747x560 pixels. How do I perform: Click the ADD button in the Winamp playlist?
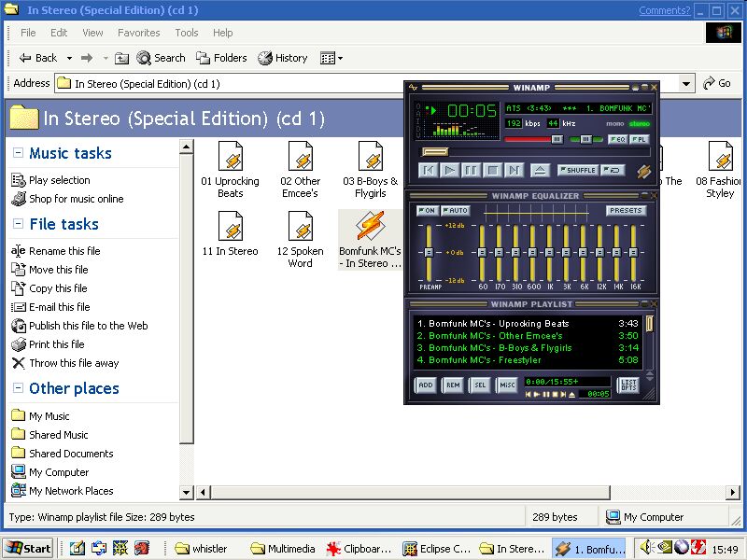[426, 384]
